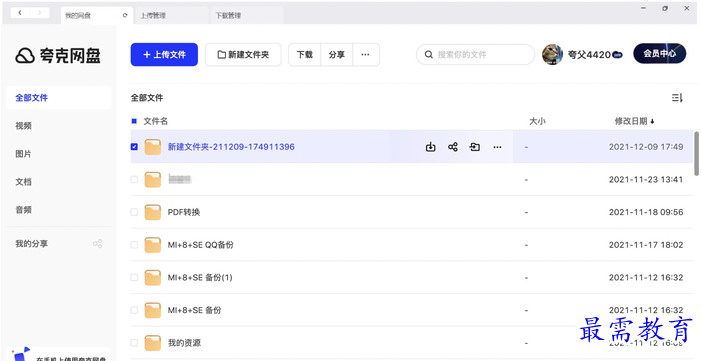
Task: Open more options for the selected folder row
Action: tap(497, 147)
